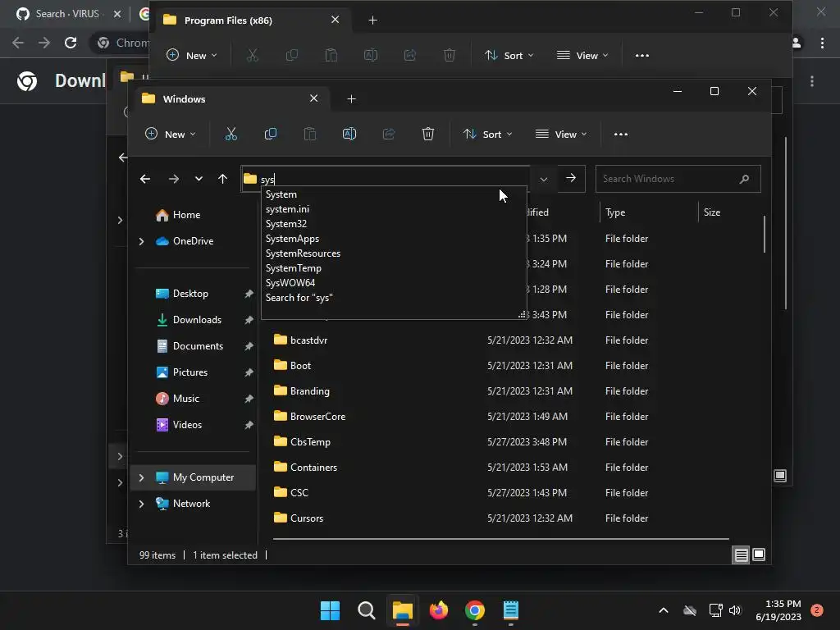Open taskbar Search
The image size is (840, 630).
[x=367, y=610]
